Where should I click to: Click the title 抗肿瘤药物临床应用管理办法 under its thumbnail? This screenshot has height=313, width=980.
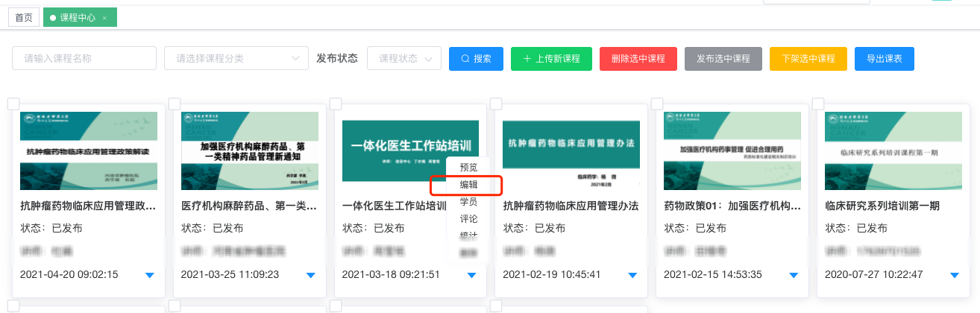tap(571, 206)
